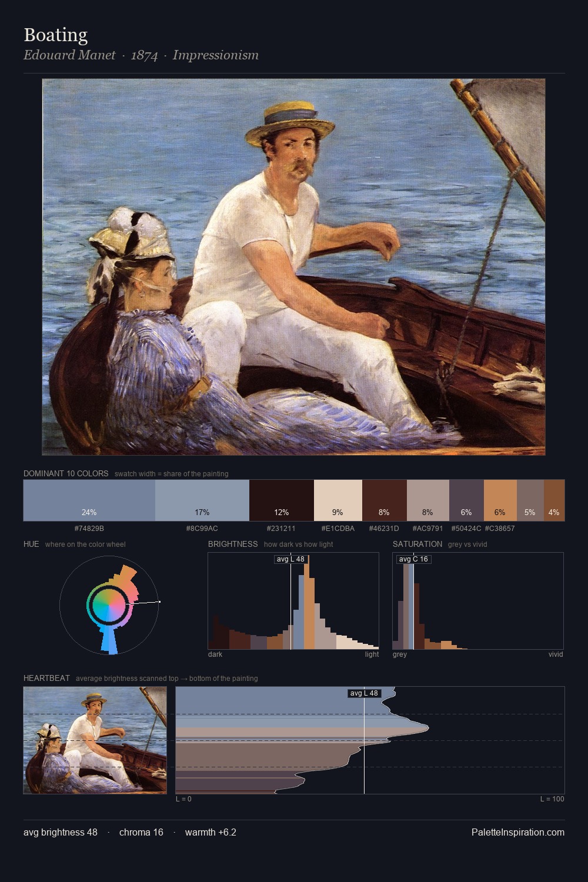Click the 'dark' axis label

point(215,654)
